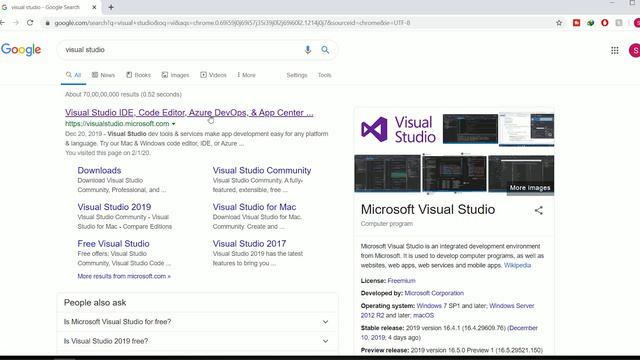Open the top-right light-themed screenshot thumbnail
640x360 pixels.
527,129
